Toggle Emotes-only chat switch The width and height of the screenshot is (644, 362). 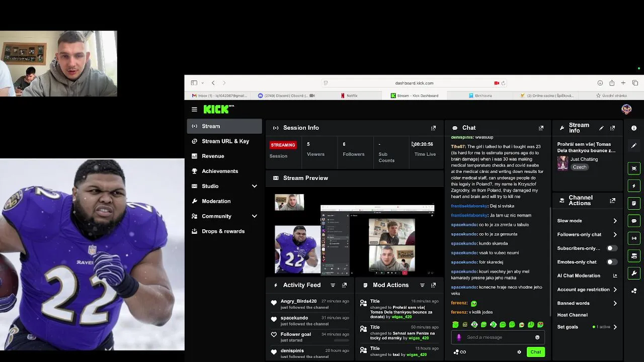click(x=611, y=262)
